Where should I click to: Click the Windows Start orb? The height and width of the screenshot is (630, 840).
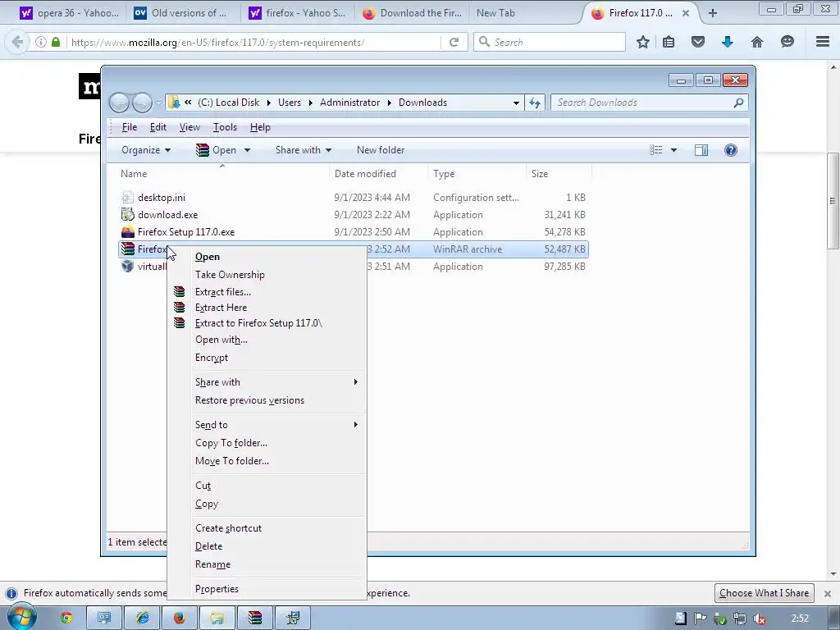tap(21, 618)
